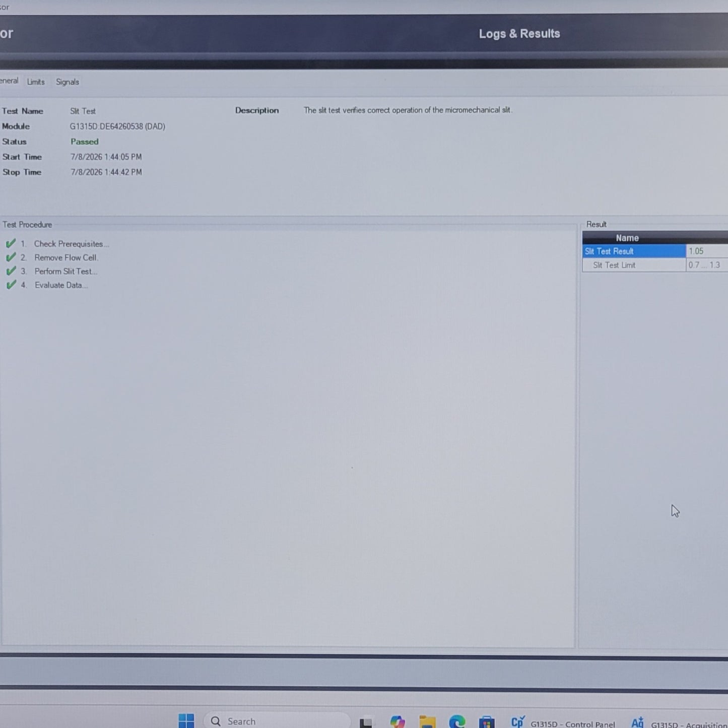Select the Slit Test Limit row
728x728 pixels.
(x=655, y=265)
